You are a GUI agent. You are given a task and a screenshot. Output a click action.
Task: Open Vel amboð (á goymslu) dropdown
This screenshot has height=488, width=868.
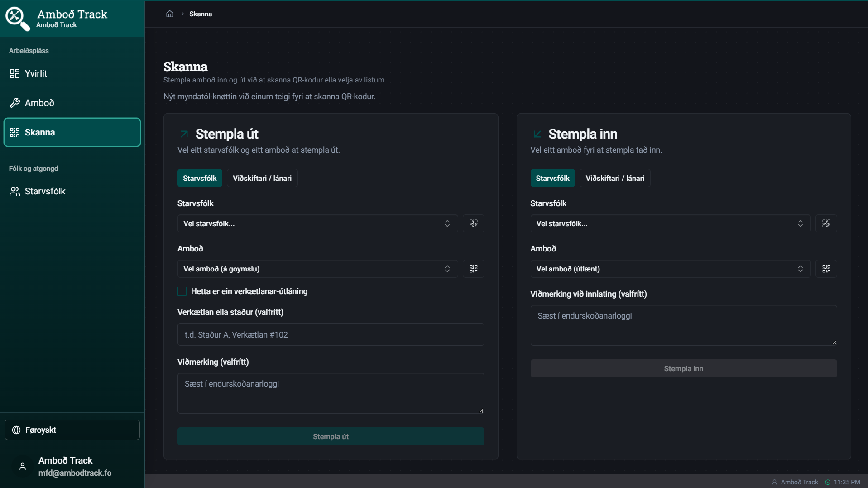(317, 269)
